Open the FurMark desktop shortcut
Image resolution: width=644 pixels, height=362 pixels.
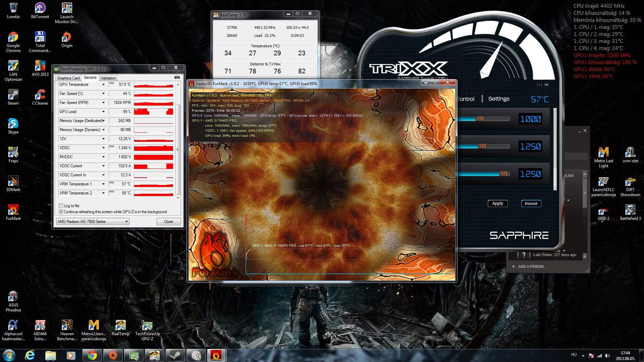(x=13, y=212)
